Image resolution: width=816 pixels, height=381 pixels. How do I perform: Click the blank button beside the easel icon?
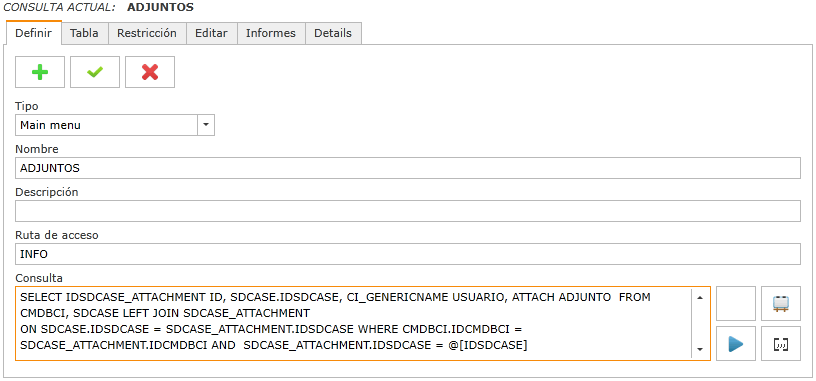736,303
